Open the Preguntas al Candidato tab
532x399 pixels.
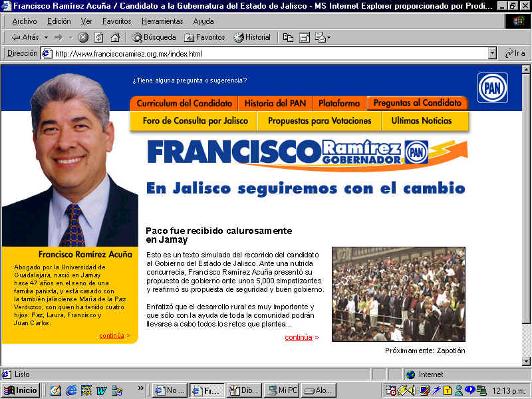[x=418, y=103]
